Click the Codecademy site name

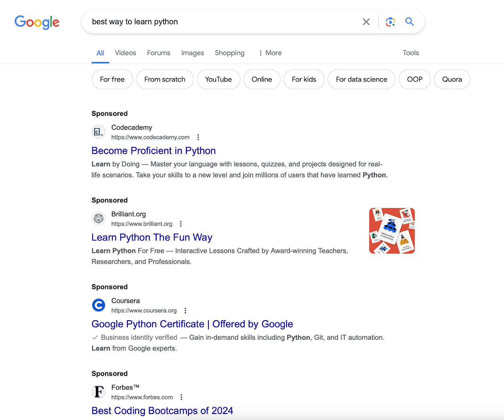point(132,128)
